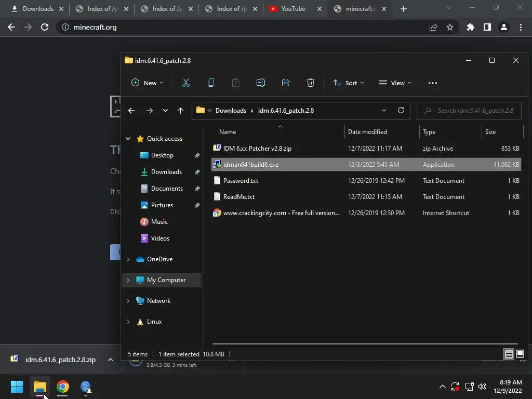The width and height of the screenshot is (532, 399).
Task: Switch to large icons view in status bar
Action: pos(520,354)
